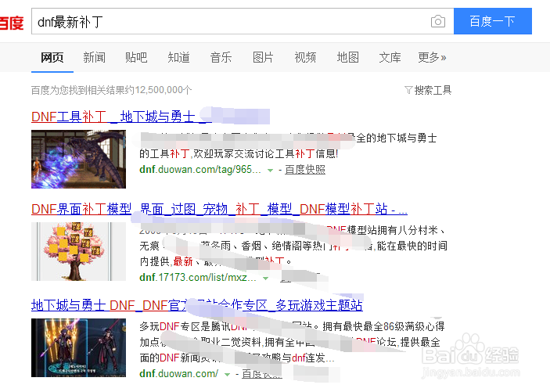
Task: Click the cherry tree thumbnail
Action: pos(78,251)
